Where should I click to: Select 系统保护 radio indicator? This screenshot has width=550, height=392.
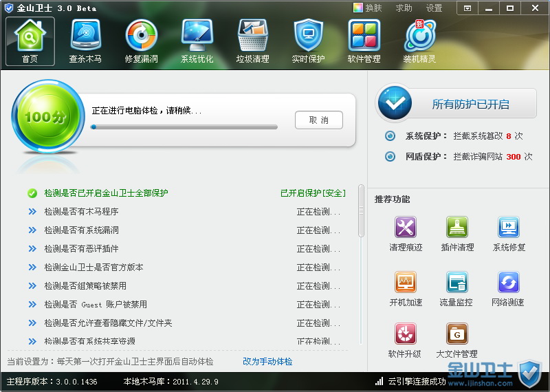click(390, 135)
